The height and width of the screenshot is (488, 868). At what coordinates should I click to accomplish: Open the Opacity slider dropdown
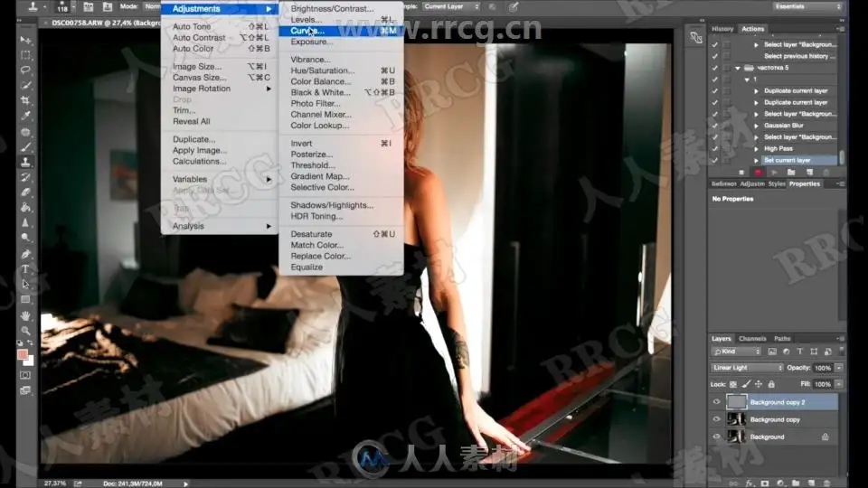click(839, 368)
